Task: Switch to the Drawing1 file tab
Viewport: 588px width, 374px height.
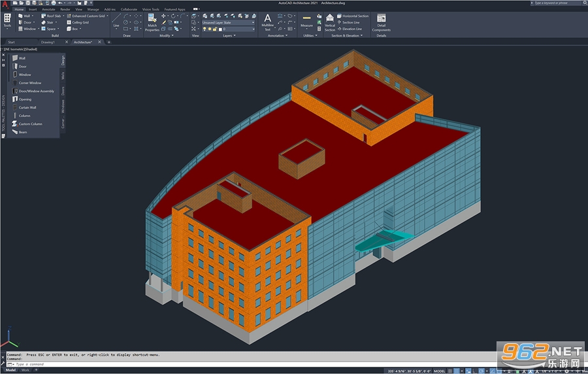Action: 48,42
